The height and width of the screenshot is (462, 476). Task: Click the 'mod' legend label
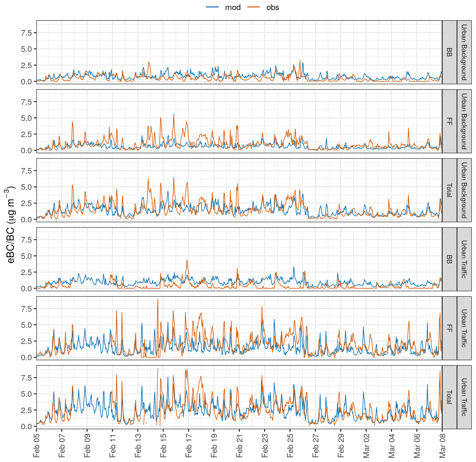click(233, 7)
